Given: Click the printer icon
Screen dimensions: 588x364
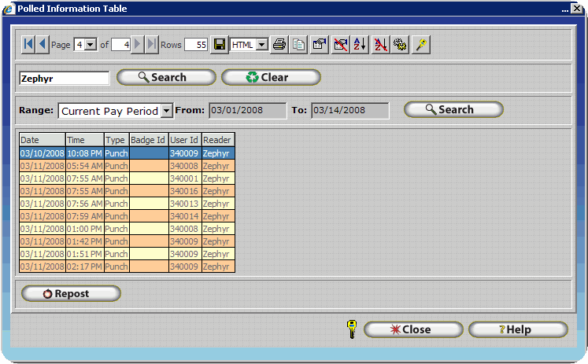Looking at the screenshot, I should pyautogui.click(x=279, y=45).
